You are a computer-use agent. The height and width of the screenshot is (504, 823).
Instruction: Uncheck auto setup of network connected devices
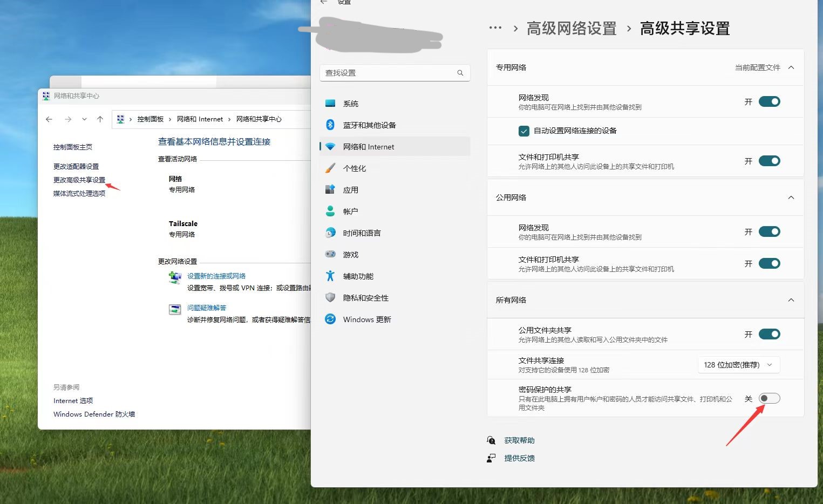click(x=523, y=131)
